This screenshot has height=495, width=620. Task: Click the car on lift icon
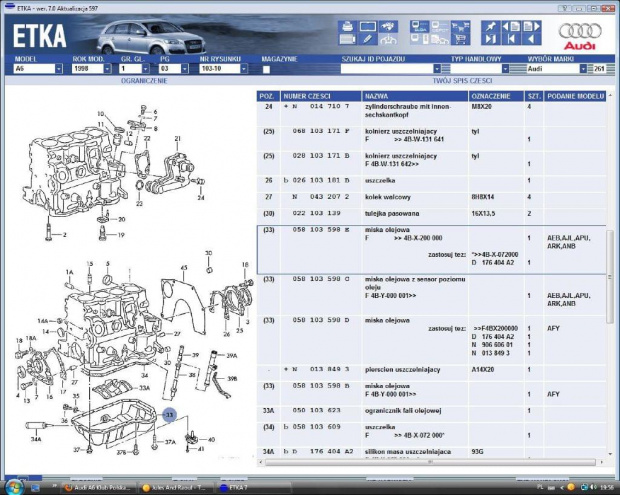[x=388, y=39]
